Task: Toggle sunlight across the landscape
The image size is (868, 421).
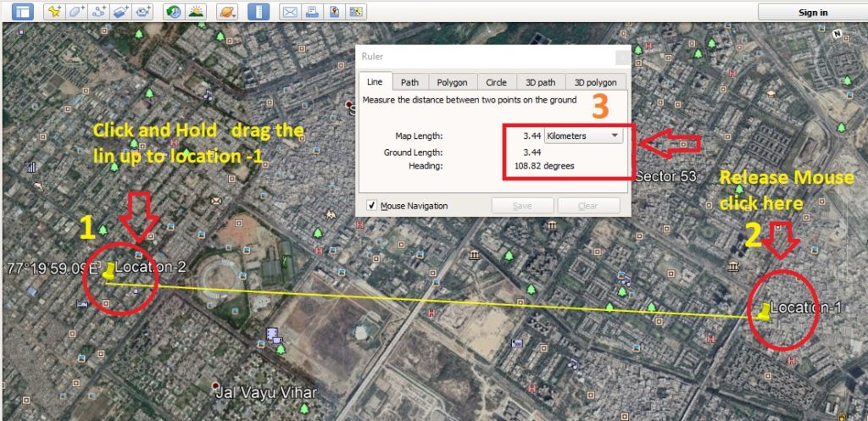Action: click(x=196, y=12)
